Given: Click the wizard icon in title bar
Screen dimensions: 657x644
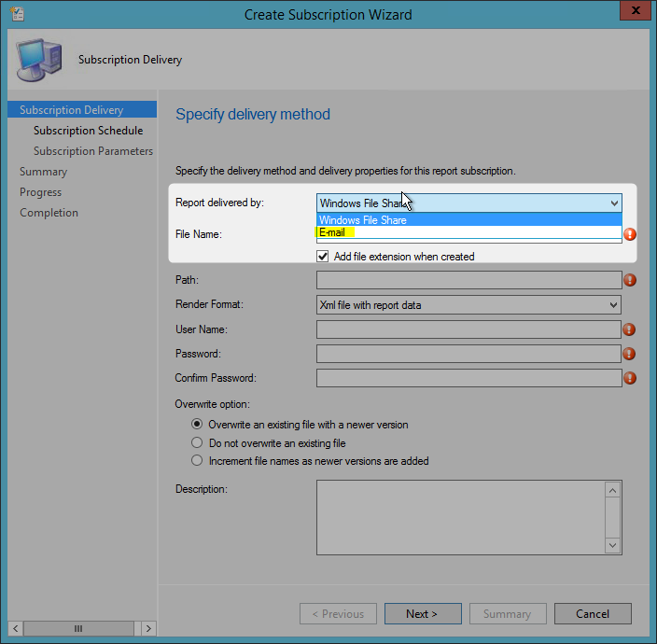Looking at the screenshot, I should (18, 14).
